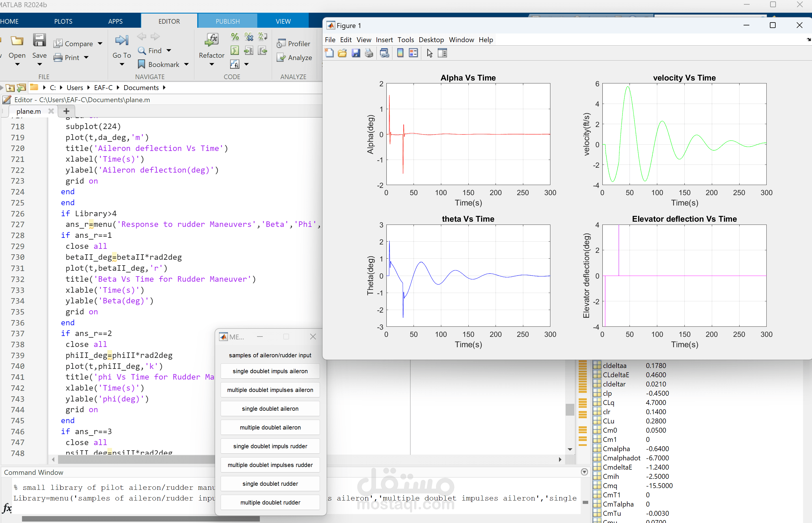Click 'single doublet impuls rudder' button
Image resolution: width=812 pixels, height=523 pixels.
pos(270,446)
